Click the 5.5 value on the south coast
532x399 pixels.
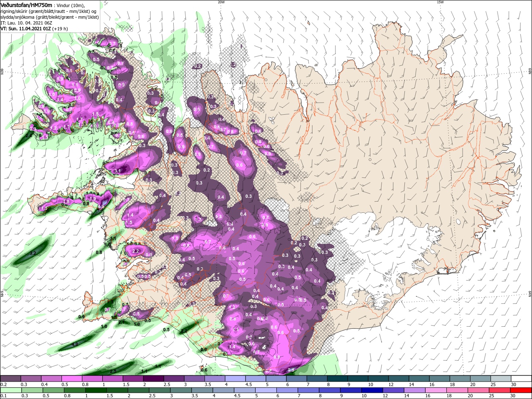click(291, 370)
